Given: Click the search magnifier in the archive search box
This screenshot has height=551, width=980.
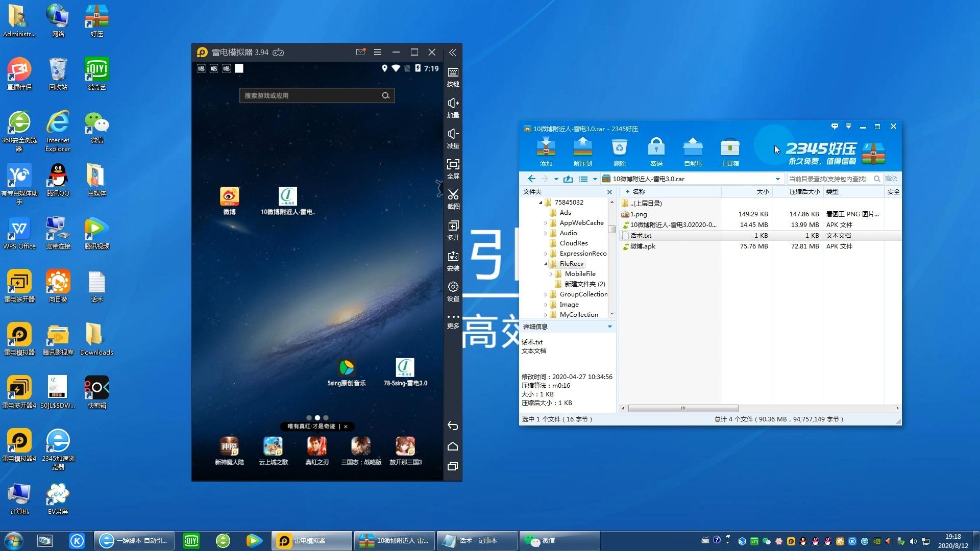Looking at the screenshot, I should (877, 179).
